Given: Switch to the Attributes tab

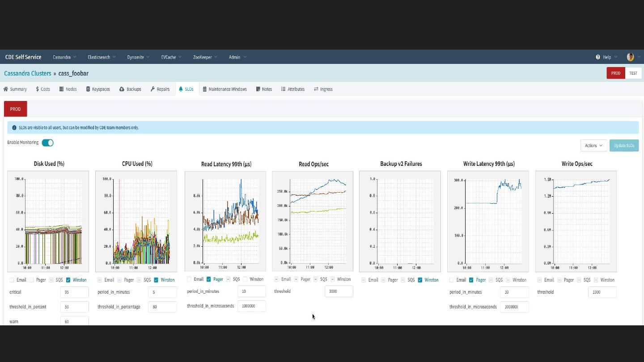Looking at the screenshot, I should coord(293,89).
